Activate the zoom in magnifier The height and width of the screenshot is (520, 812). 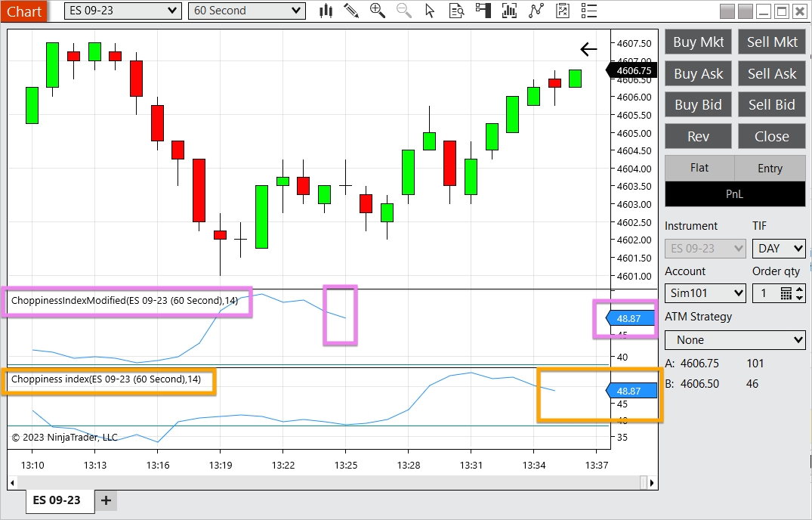click(x=378, y=11)
